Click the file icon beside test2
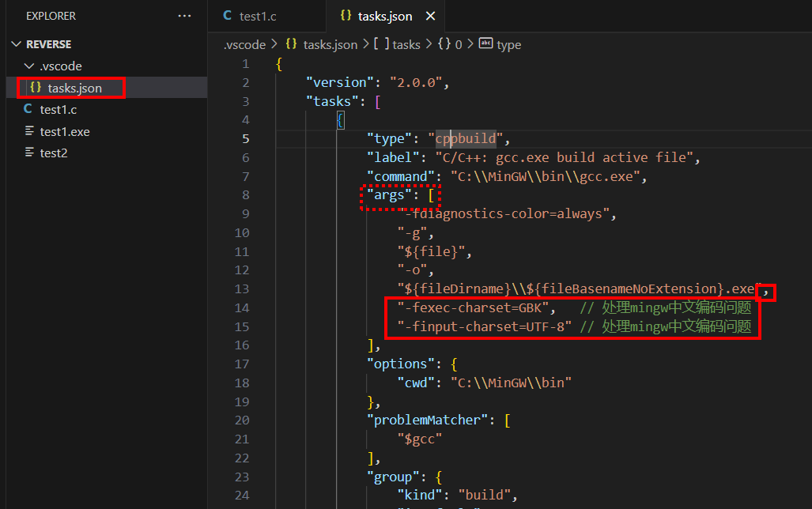Image resolution: width=812 pixels, height=509 pixels. click(29, 153)
